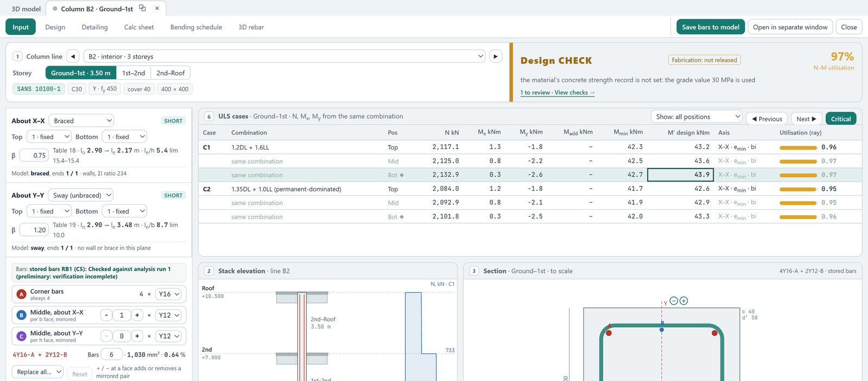
Task: Click the red A corner bars badge
Action: (x=21, y=294)
